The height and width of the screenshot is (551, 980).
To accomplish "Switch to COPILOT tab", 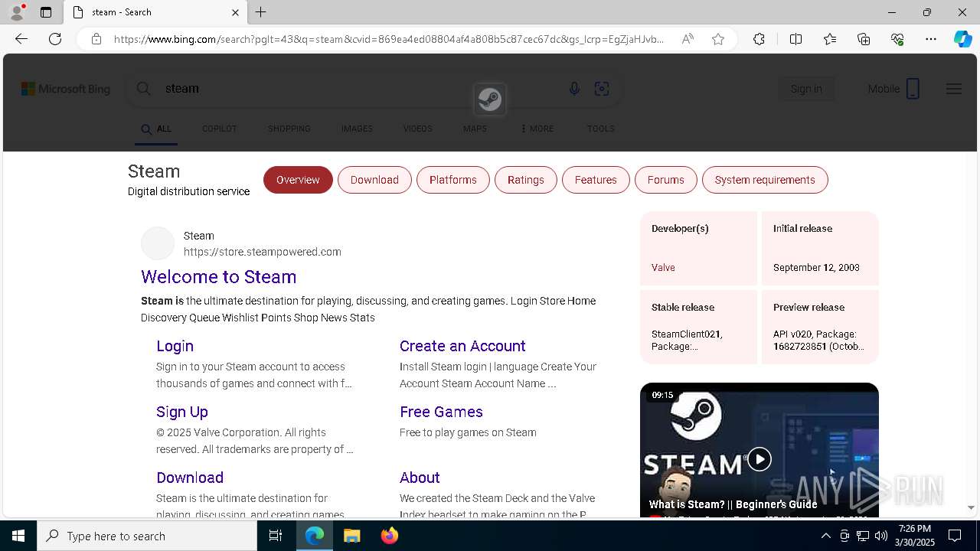I will coord(219,129).
